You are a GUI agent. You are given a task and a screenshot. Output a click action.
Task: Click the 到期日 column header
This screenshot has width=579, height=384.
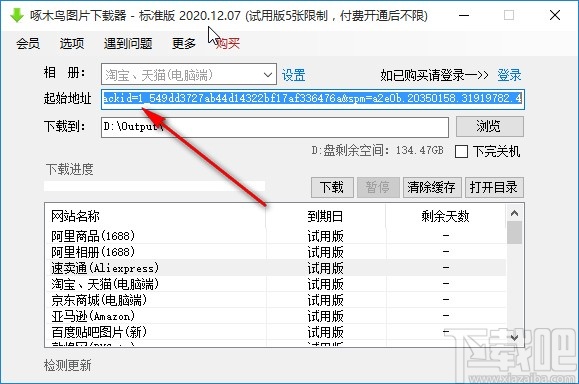pyautogui.click(x=325, y=216)
